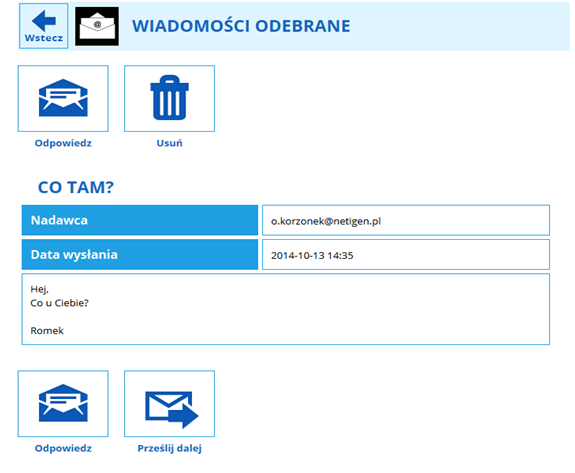575x473 pixels.
Task: Click the bottom Odpowiedz text label
Action: (63, 448)
